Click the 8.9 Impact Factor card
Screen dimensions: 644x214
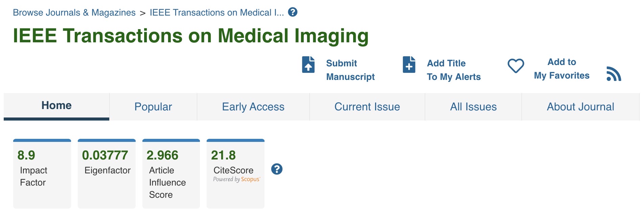tap(42, 173)
